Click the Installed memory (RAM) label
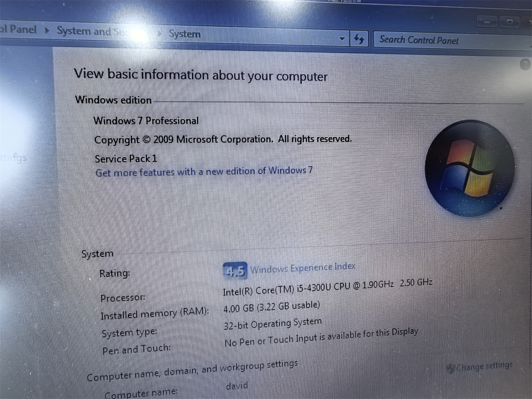The width and height of the screenshot is (532, 399). [x=155, y=313]
